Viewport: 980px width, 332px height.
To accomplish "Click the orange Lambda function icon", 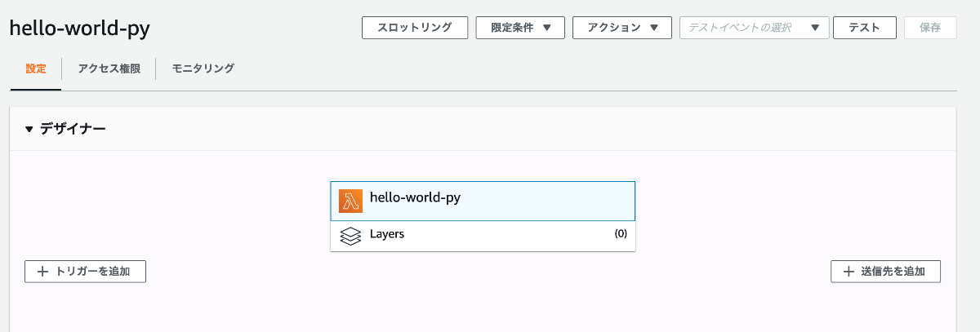I will [350, 201].
